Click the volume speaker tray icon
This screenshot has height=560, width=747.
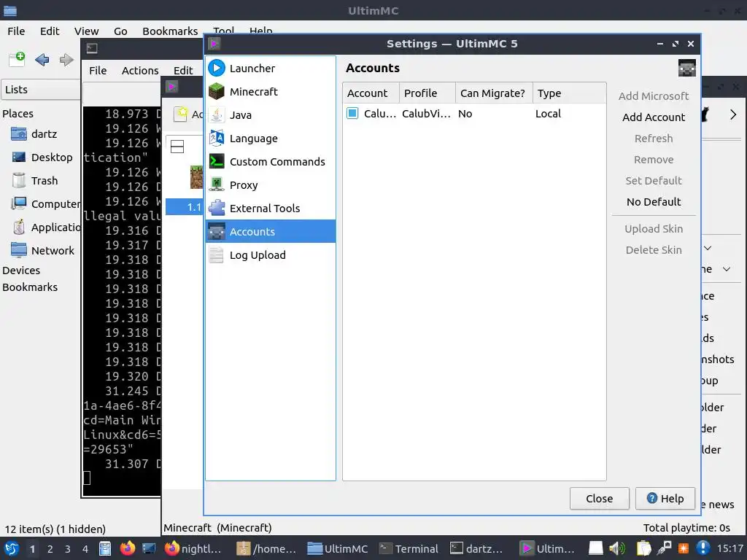(617, 548)
